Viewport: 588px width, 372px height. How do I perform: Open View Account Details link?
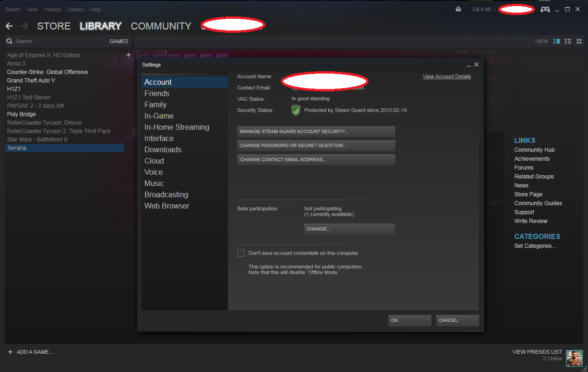tap(447, 76)
